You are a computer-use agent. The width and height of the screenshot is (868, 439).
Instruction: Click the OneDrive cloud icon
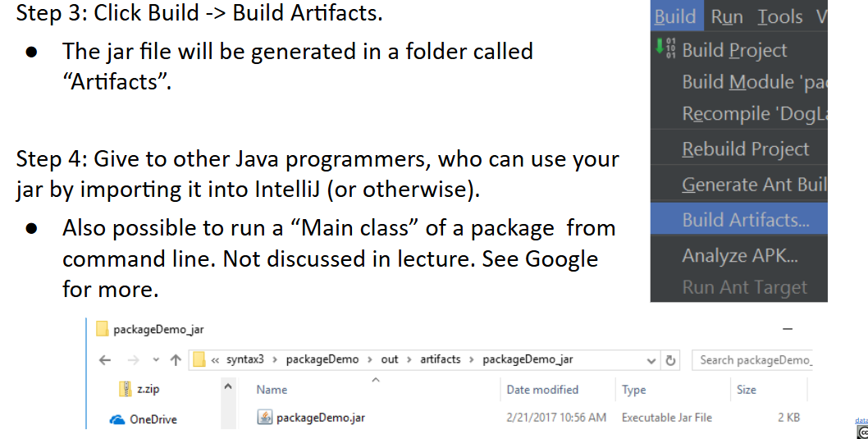(x=117, y=419)
